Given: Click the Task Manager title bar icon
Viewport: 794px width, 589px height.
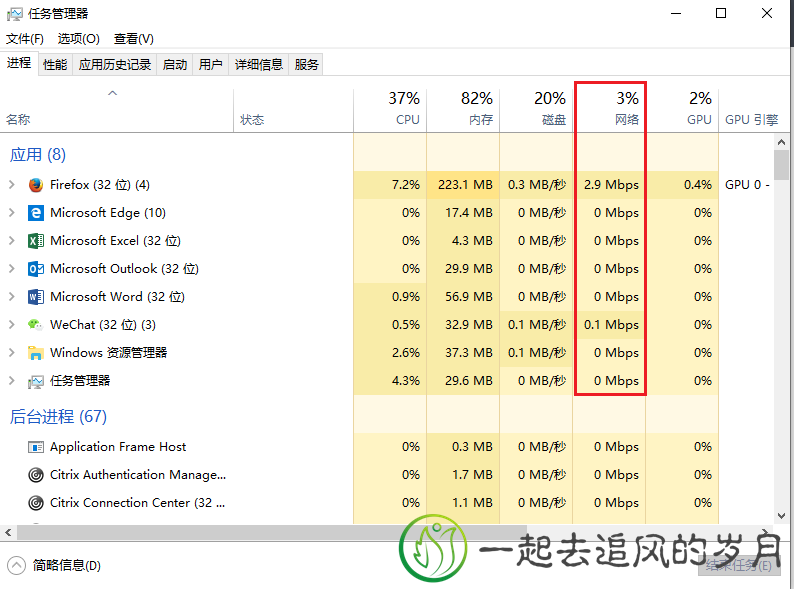Looking at the screenshot, I should [x=15, y=14].
